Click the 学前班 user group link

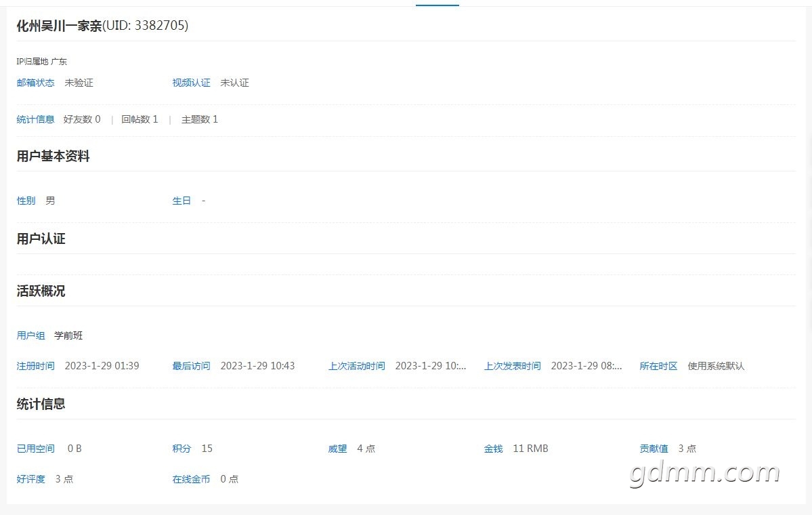pyautogui.click(x=68, y=335)
